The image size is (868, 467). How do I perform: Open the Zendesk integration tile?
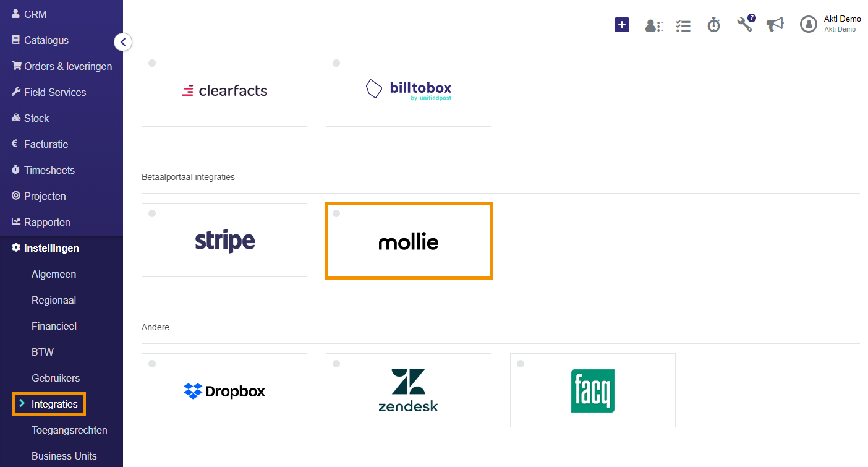(409, 390)
